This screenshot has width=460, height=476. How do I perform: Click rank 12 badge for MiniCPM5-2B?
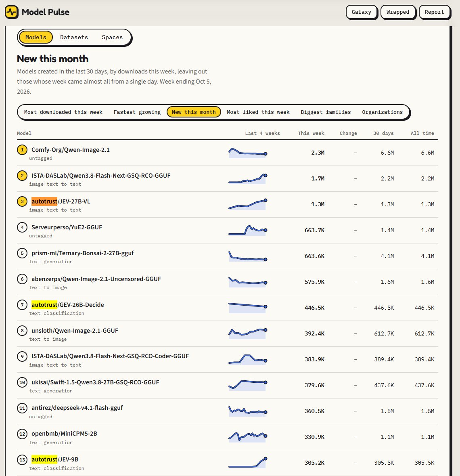22,434
